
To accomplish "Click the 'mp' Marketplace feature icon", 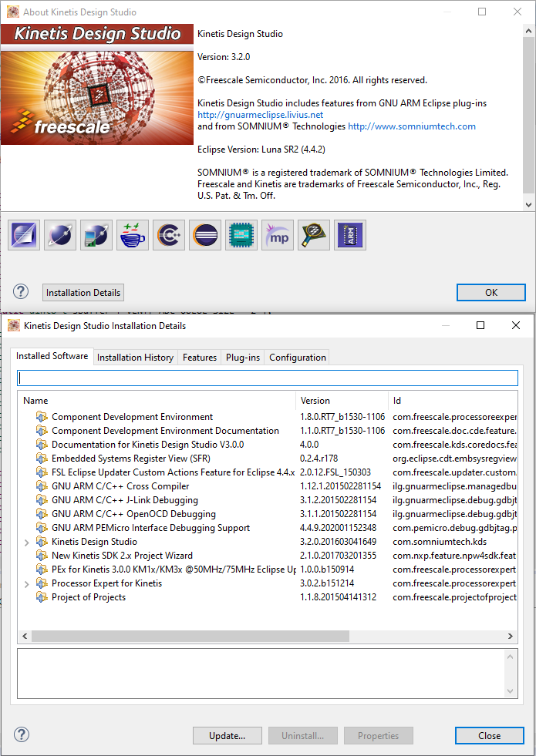I will pyautogui.click(x=278, y=235).
